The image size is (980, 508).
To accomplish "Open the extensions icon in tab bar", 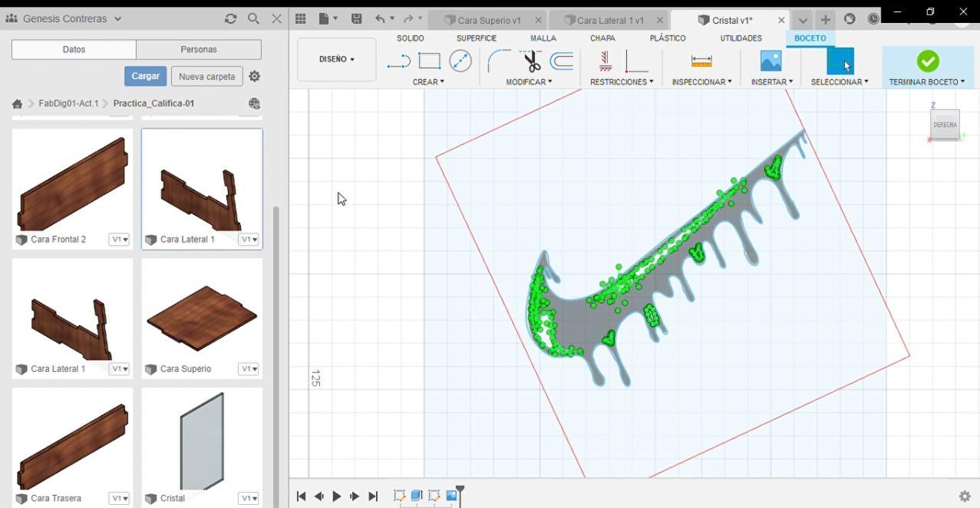I will (849, 19).
